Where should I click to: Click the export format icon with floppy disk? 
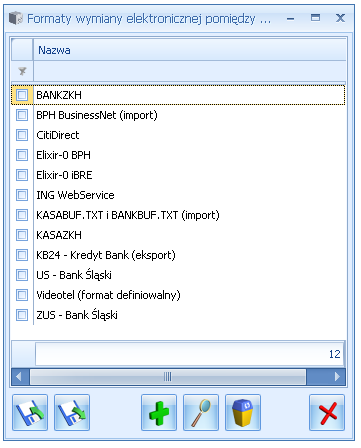click(72, 412)
